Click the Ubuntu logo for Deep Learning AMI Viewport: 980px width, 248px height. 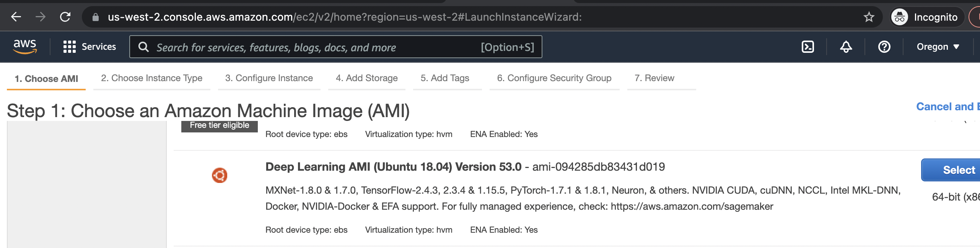(220, 175)
